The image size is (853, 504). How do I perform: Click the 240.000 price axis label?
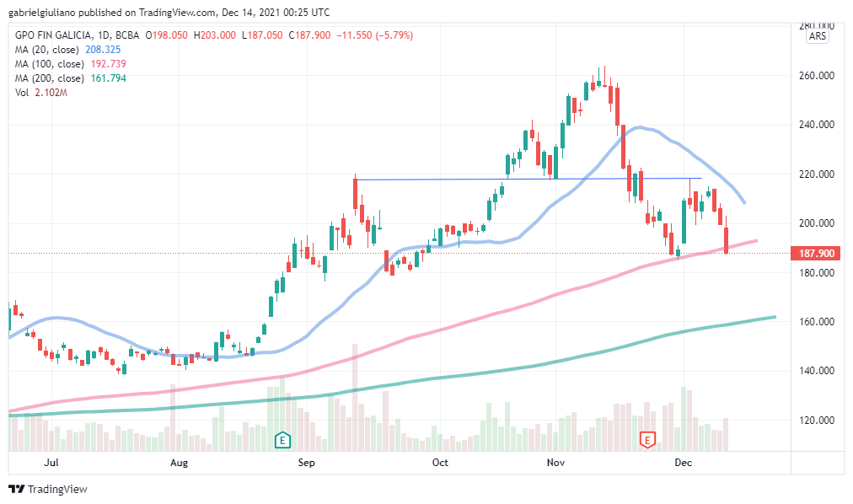tap(817, 125)
